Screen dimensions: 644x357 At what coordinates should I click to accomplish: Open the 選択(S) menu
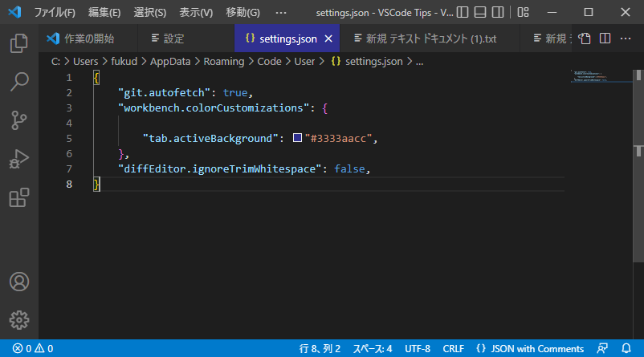[x=150, y=12]
